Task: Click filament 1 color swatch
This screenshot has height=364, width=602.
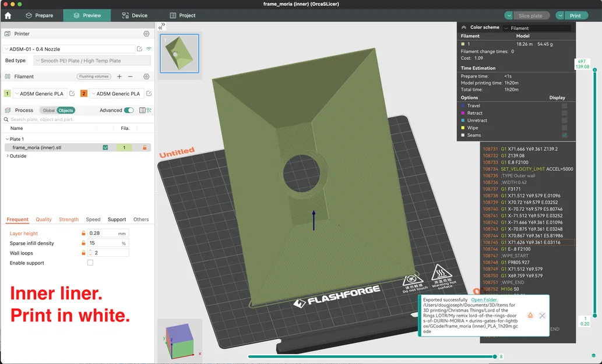Action: (x=8, y=93)
